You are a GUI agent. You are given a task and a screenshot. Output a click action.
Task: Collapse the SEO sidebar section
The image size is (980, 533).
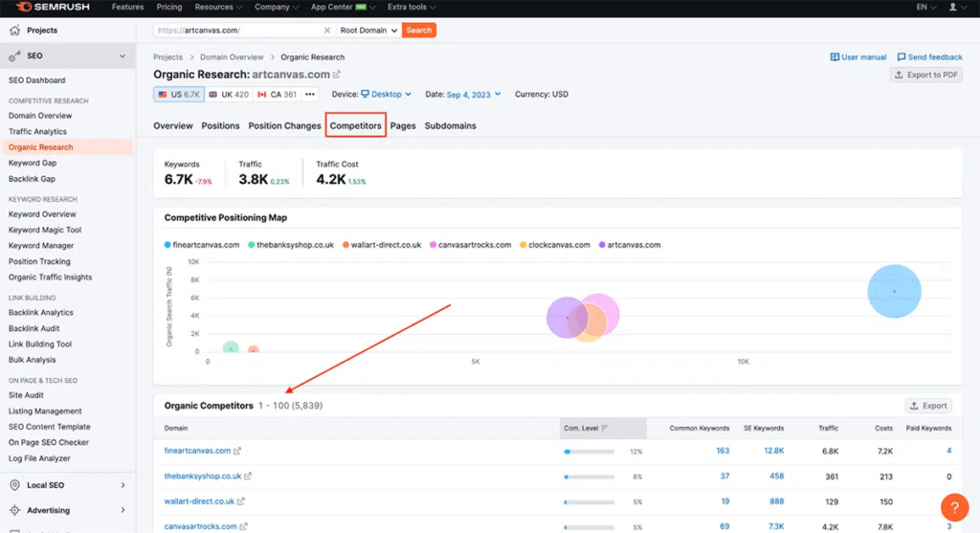pyautogui.click(x=122, y=56)
